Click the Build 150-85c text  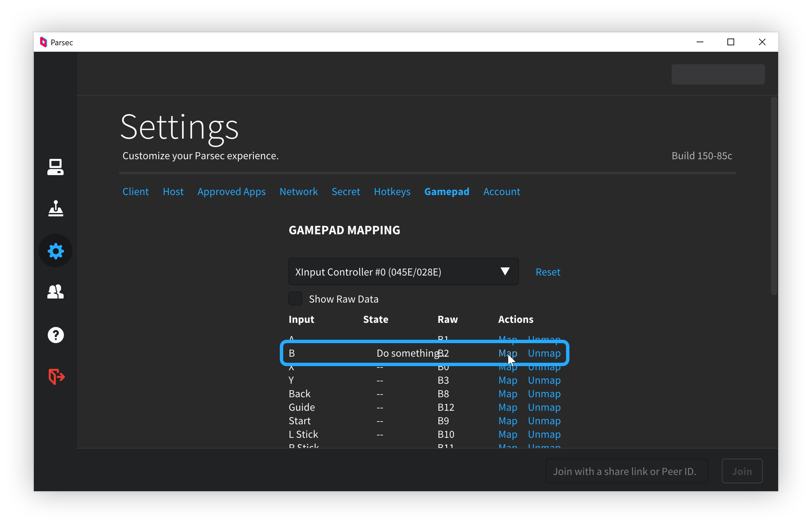click(702, 156)
